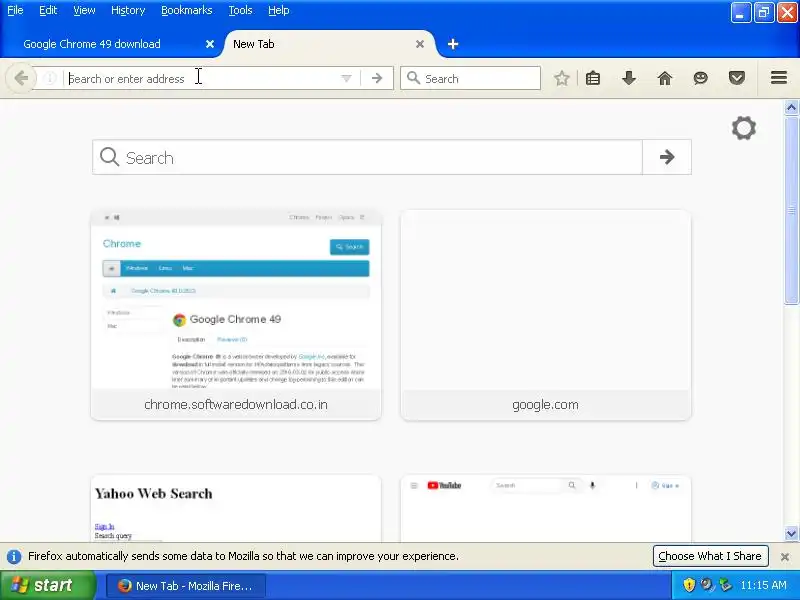Open the Bookmarks menu
800x600 pixels.
(187, 10)
